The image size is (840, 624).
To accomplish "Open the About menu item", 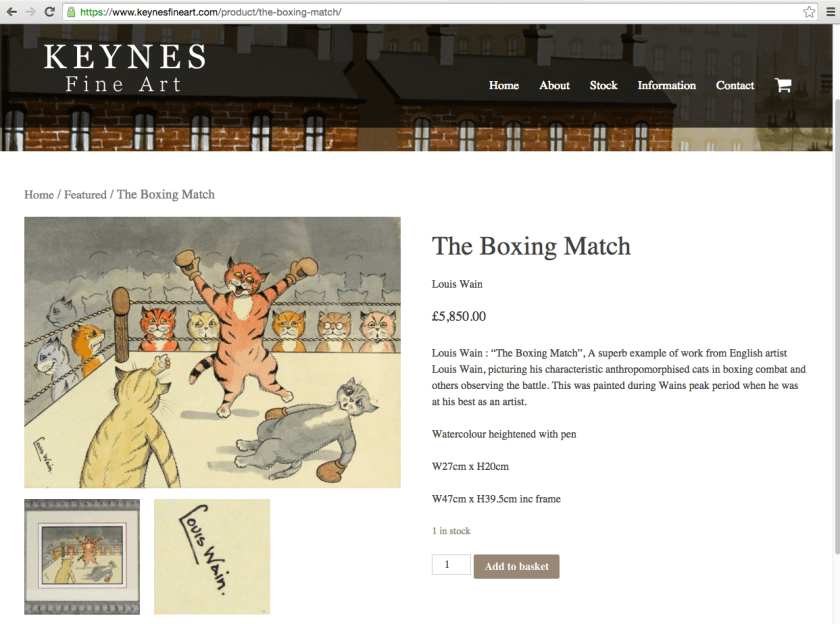I will tap(554, 85).
